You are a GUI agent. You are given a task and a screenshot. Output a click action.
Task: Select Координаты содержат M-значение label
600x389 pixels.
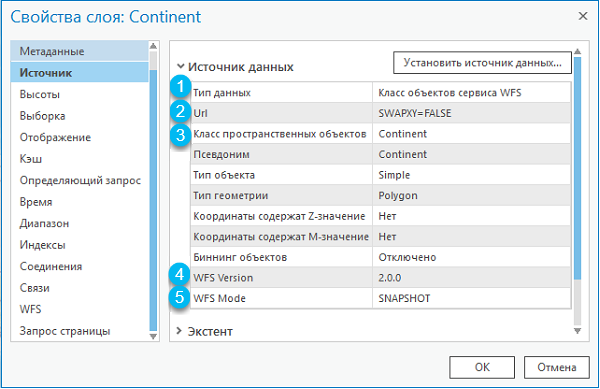tap(281, 237)
